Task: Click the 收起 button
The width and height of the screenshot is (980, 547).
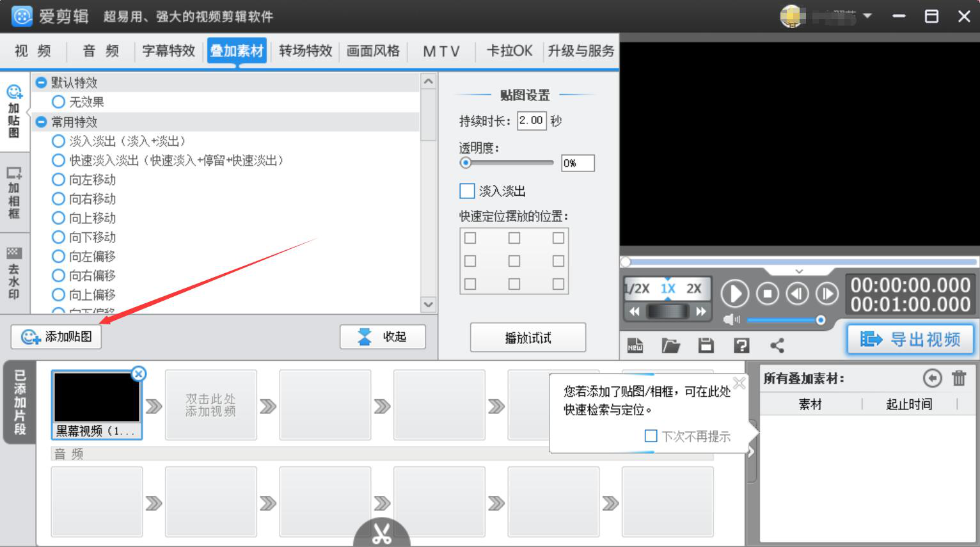Action: (383, 337)
